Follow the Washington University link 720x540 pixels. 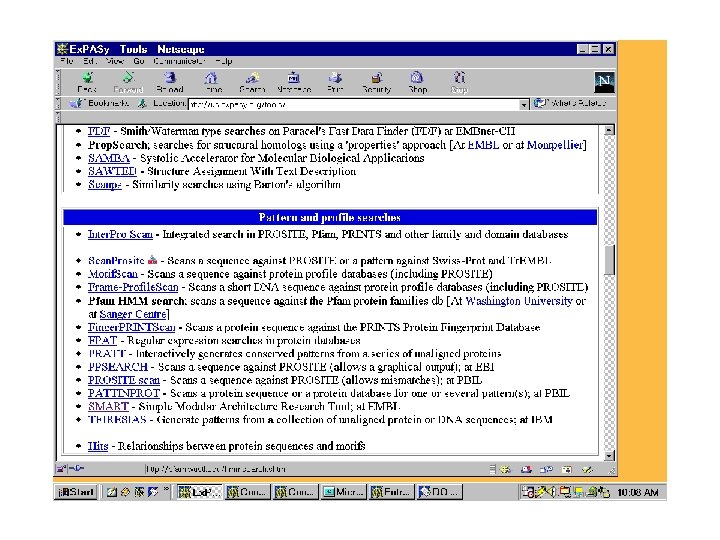[x=519, y=301]
